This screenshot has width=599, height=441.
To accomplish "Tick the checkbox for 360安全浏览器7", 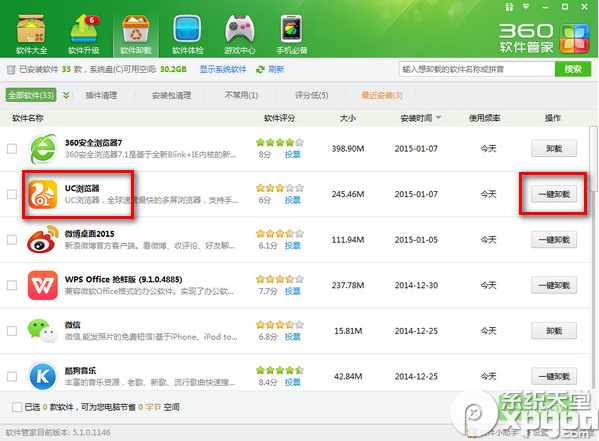I will (x=12, y=149).
